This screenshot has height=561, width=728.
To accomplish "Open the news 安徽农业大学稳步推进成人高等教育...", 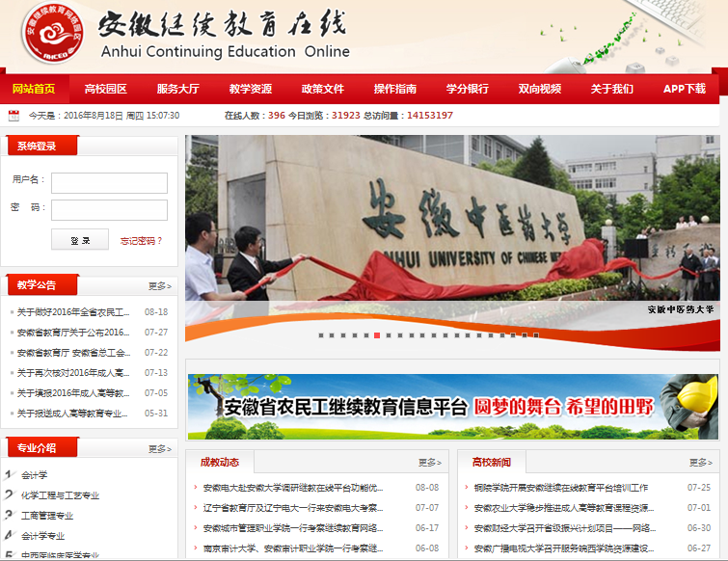I will tap(564, 508).
